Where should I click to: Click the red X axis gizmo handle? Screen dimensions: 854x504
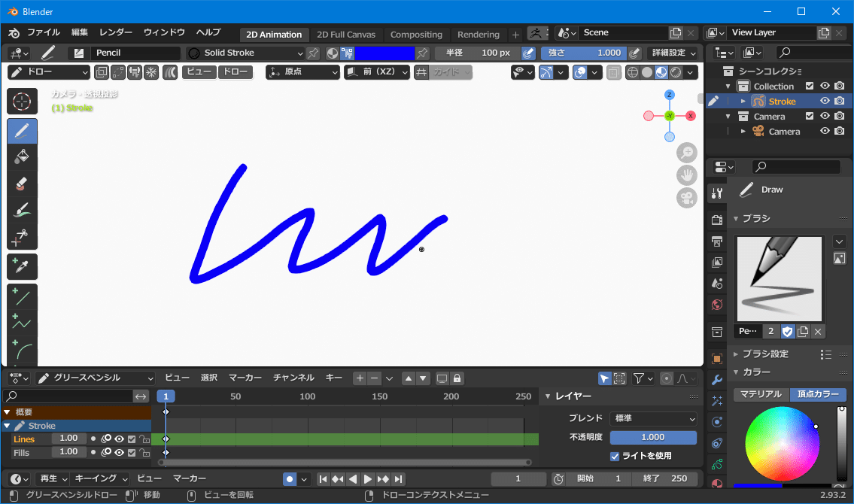coord(691,115)
